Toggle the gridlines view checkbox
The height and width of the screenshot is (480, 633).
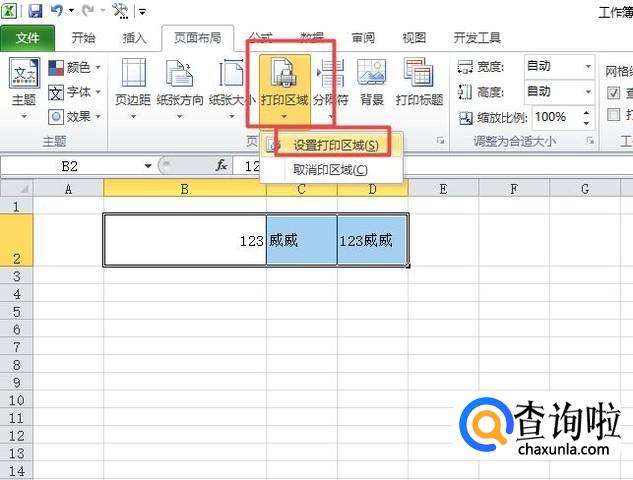coord(614,92)
